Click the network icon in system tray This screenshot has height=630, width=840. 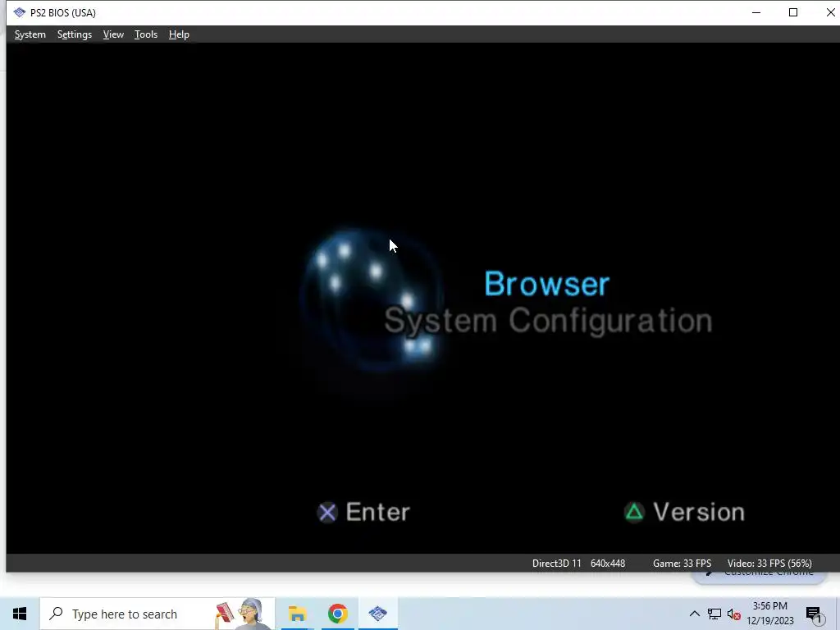(714, 614)
